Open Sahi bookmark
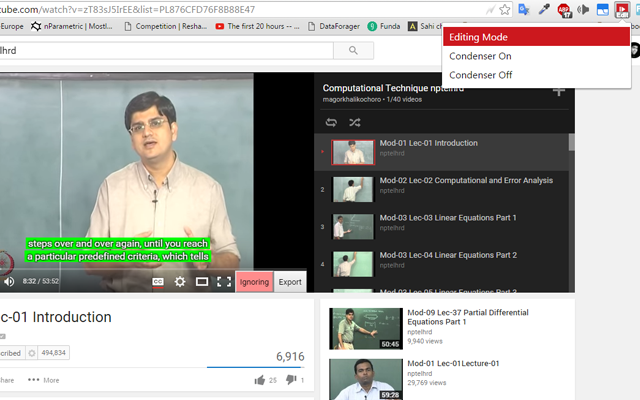 pyautogui.click(x=424, y=27)
